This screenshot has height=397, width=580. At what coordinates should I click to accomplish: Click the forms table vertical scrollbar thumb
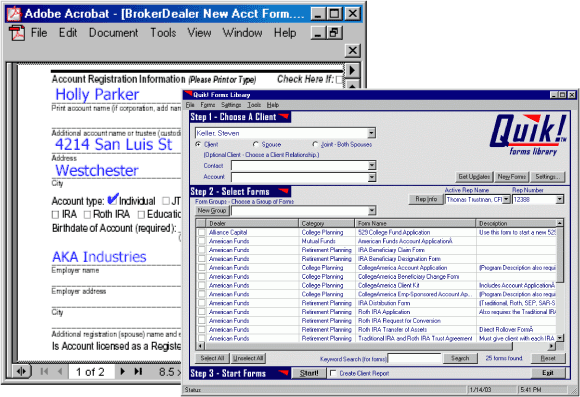click(560, 255)
